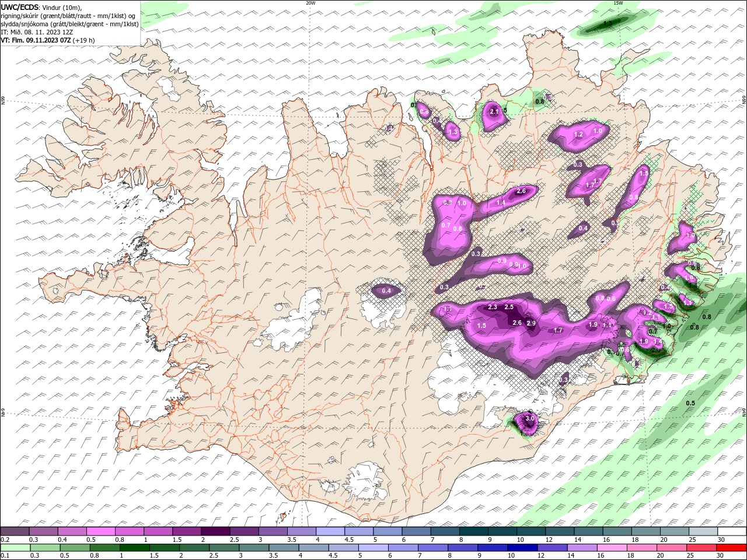The width and height of the screenshot is (747, 560).
Task: Click the white 30 swatch ending the snow legend
Action: (x=731, y=531)
